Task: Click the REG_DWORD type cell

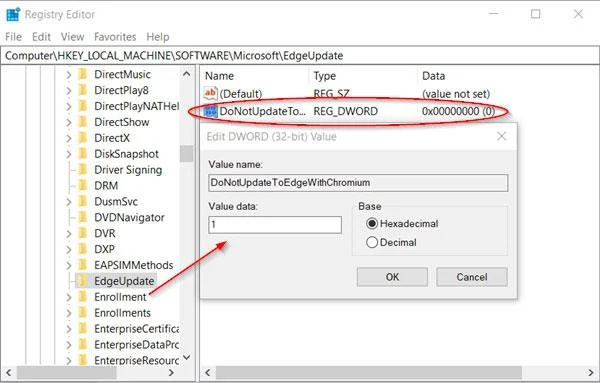Action: pos(346,111)
